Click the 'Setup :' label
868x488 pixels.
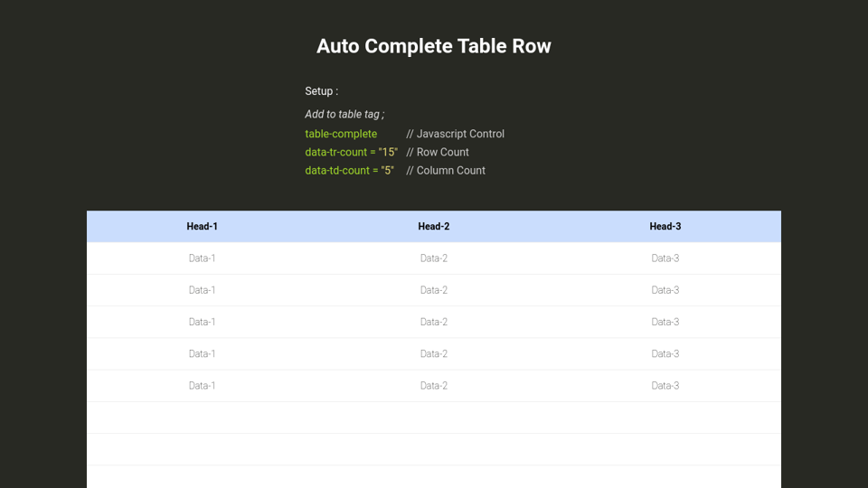click(x=321, y=91)
